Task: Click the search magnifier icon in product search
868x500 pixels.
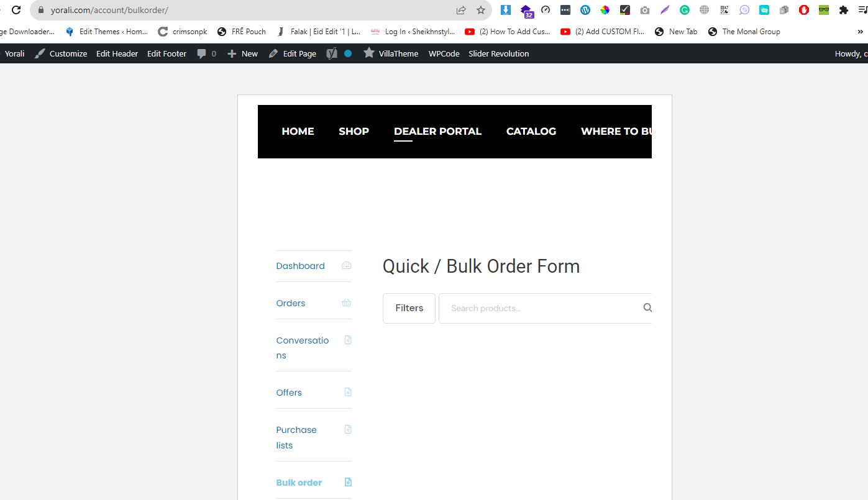Action: tap(647, 307)
